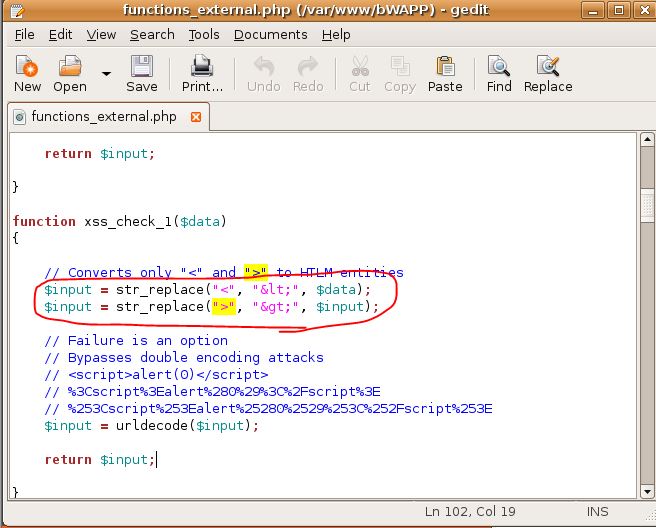The width and height of the screenshot is (656, 528).
Task: Open the Tools menu
Action: click(204, 35)
